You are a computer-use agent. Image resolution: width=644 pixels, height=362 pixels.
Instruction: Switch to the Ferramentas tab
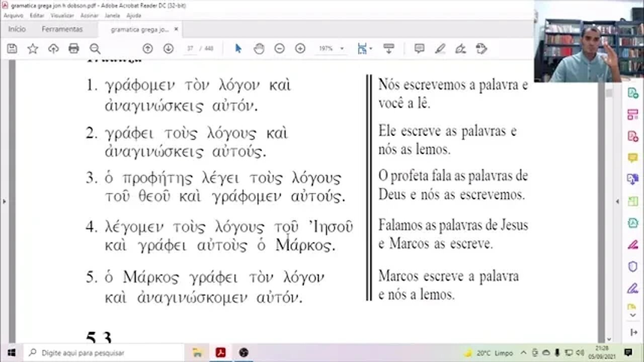[x=62, y=29]
